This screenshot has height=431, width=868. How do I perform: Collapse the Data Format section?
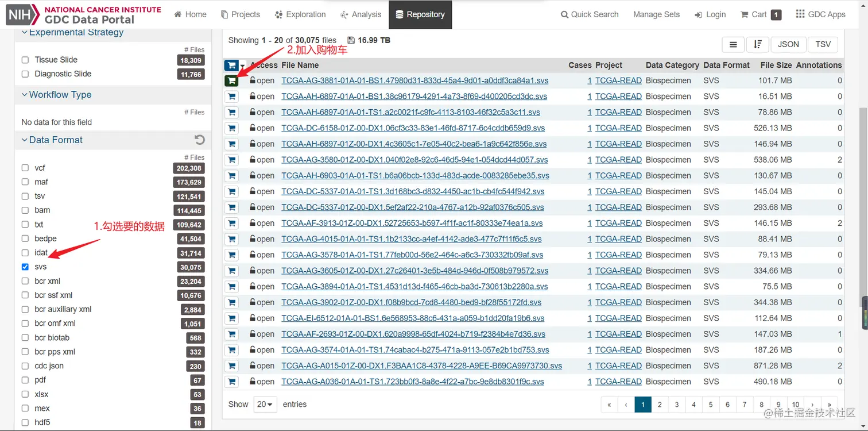[x=52, y=140]
